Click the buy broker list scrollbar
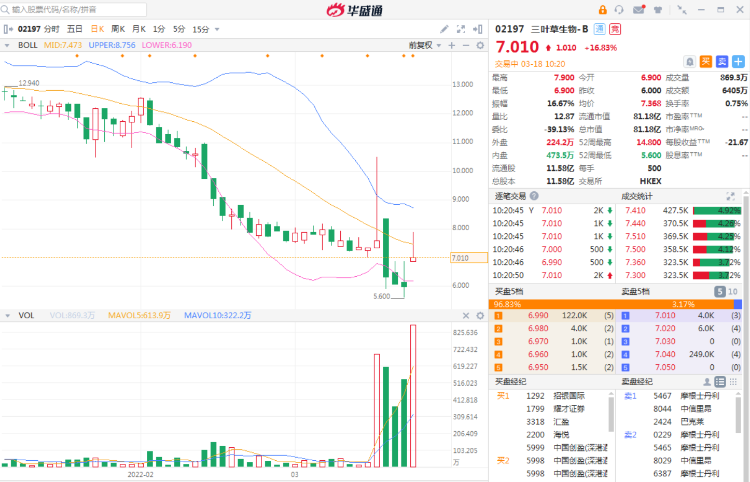 coord(611,415)
